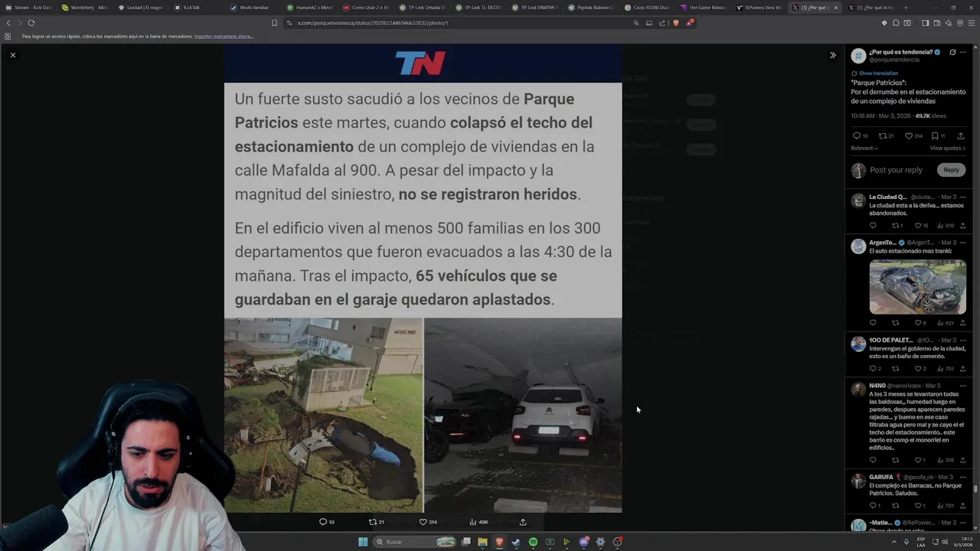Image resolution: width=980 pixels, height=551 pixels.
Task: Switch to the WatchParty browser tab
Action: [x=84, y=8]
